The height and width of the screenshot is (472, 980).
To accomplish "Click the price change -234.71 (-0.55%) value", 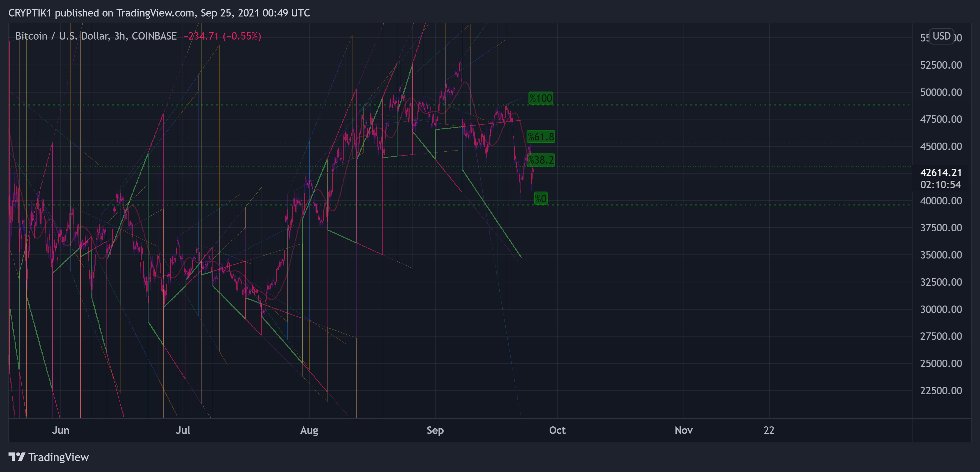I will 222,36.
